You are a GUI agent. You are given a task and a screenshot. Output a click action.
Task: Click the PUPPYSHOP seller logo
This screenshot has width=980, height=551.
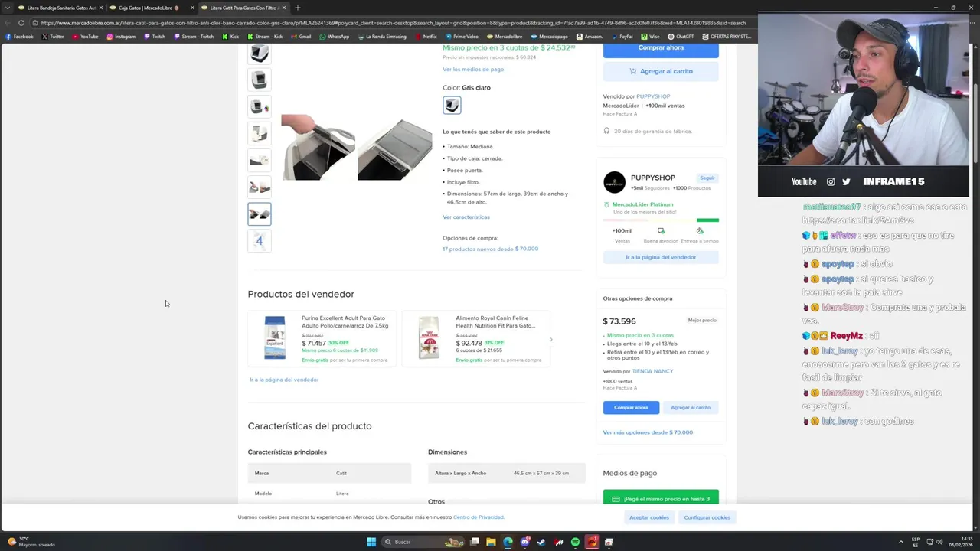pyautogui.click(x=614, y=183)
